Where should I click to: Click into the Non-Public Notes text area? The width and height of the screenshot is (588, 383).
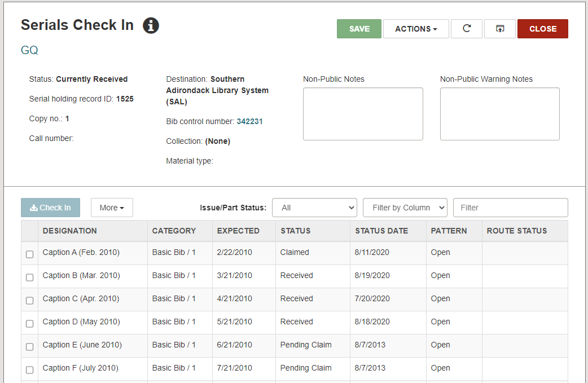tap(363, 114)
